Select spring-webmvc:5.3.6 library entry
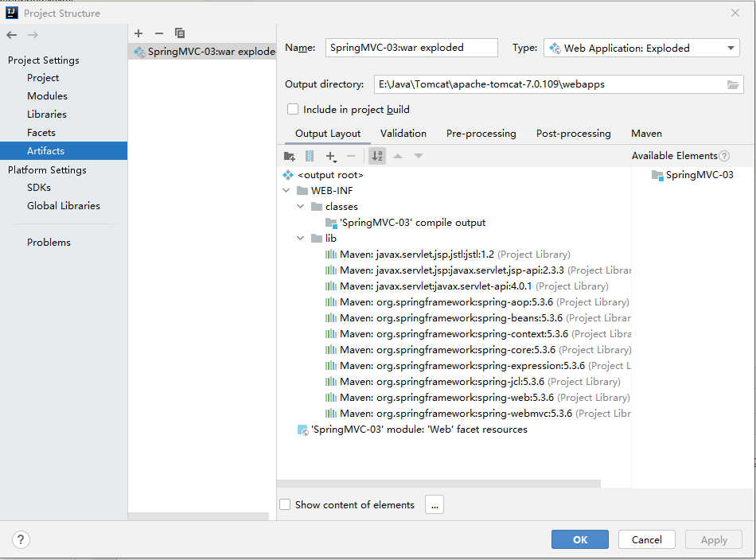The width and height of the screenshot is (756, 560). 477,414
